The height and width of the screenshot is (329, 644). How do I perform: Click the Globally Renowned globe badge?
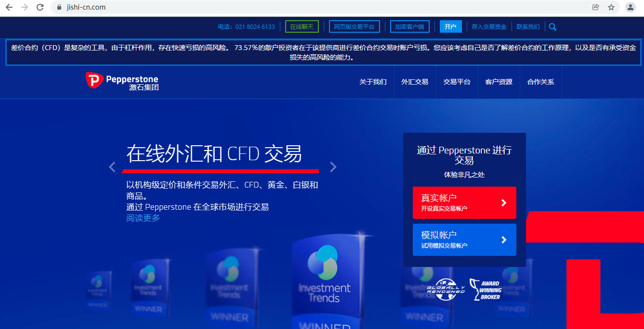(446, 290)
